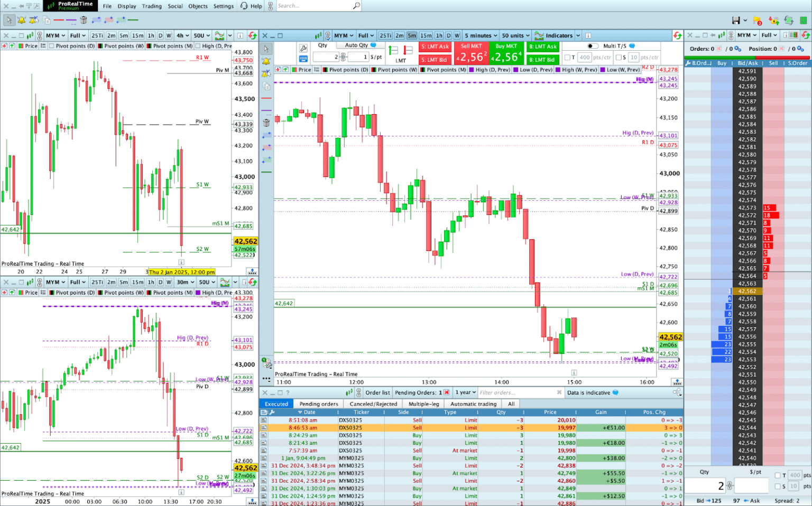Click the trash icon to delete drawings
Screen dimensions: 812x506
point(84,20)
